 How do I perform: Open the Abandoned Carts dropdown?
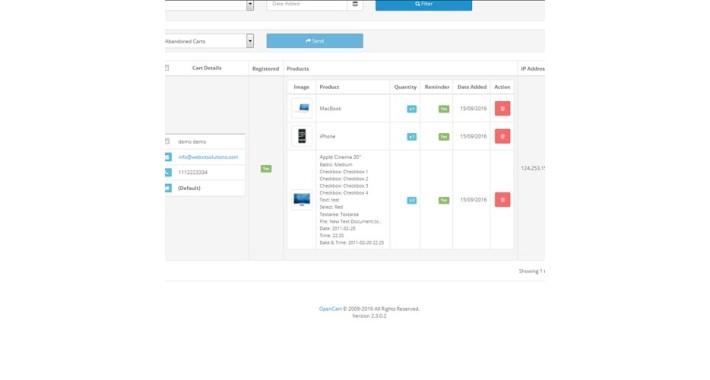pyautogui.click(x=209, y=41)
